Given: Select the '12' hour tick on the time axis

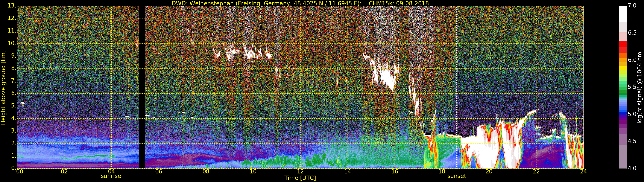Looking at the screenshot, I should tap(300, 171).
